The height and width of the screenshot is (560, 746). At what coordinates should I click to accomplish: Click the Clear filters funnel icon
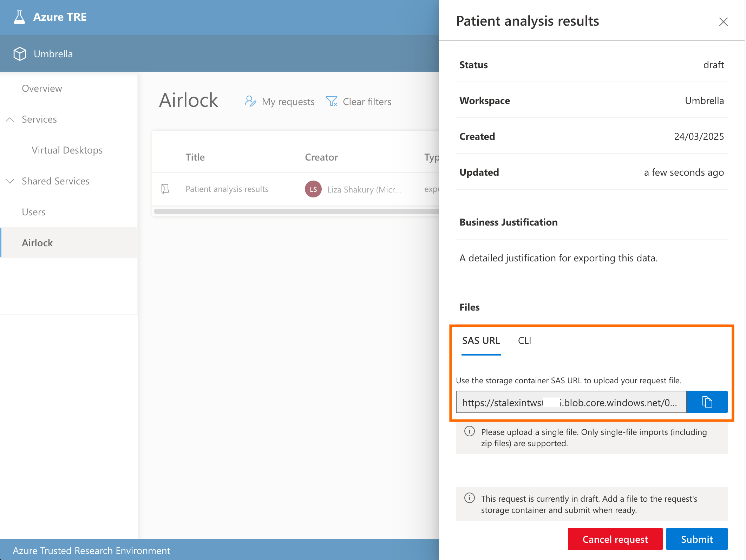click(x=332, y=102)
